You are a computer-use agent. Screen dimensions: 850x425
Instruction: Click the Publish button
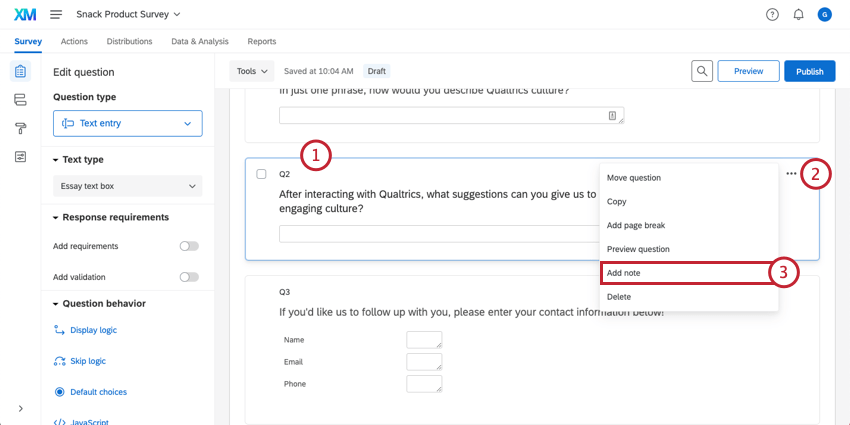pyautogui.click(x=809, y=71)
